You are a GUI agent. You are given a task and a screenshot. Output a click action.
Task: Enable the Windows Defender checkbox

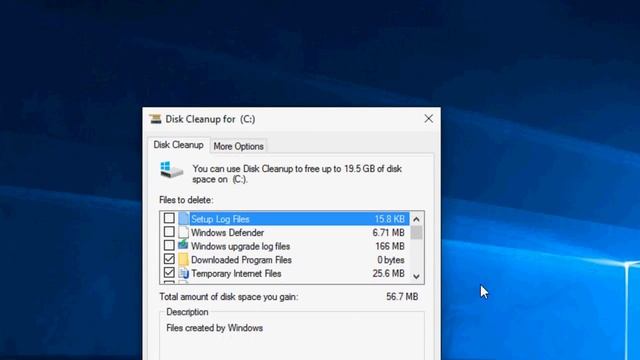click(x=169, y=232)
